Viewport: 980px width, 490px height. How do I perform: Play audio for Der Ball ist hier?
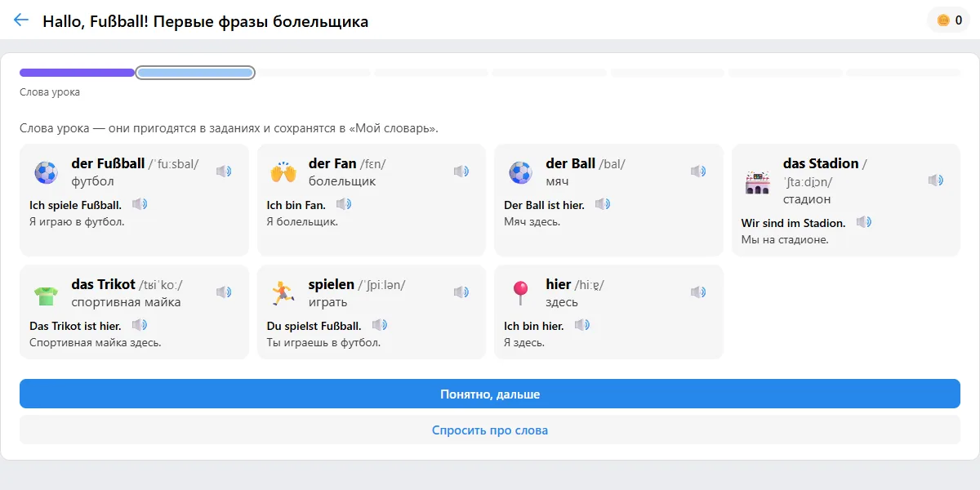click(x=603, y=204)
